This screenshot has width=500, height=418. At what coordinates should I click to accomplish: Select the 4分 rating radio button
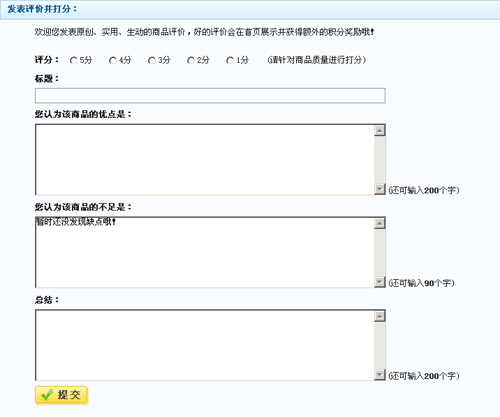113,60
